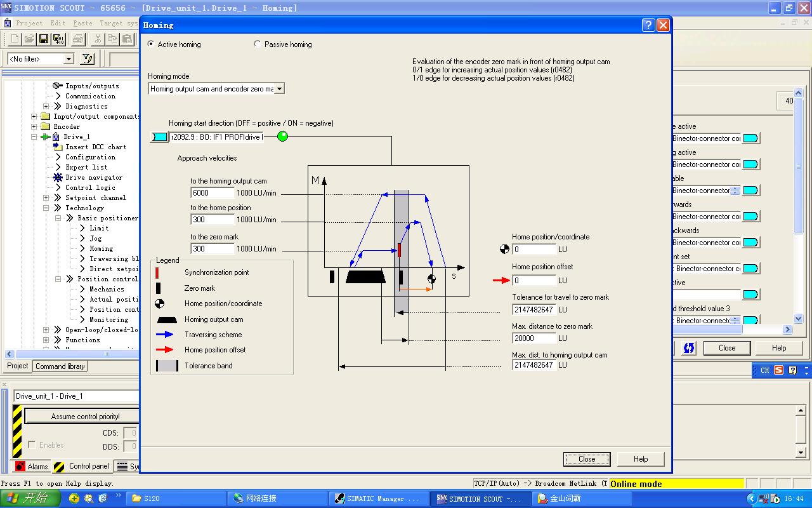The image size is (812, 508).
Task: Open the filter edit funnel icon
Action: tap(88, 59)
